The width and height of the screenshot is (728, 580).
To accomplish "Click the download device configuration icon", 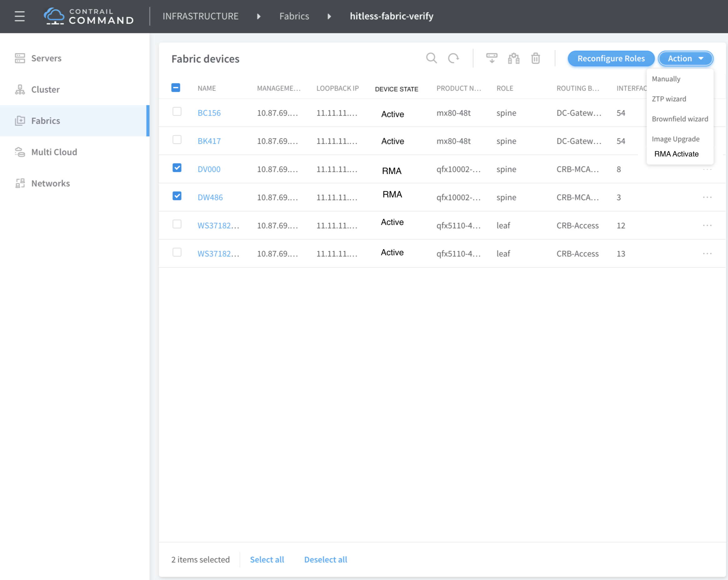I will 492,59.
